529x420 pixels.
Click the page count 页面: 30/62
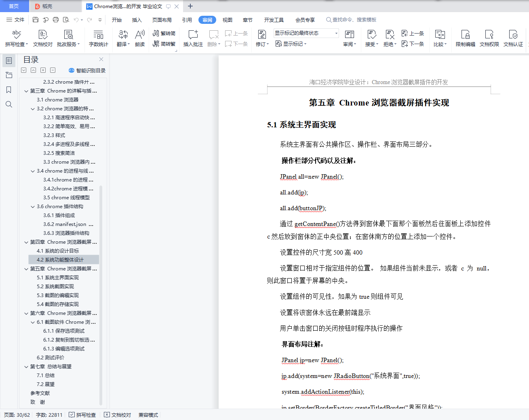click(17, 415)
